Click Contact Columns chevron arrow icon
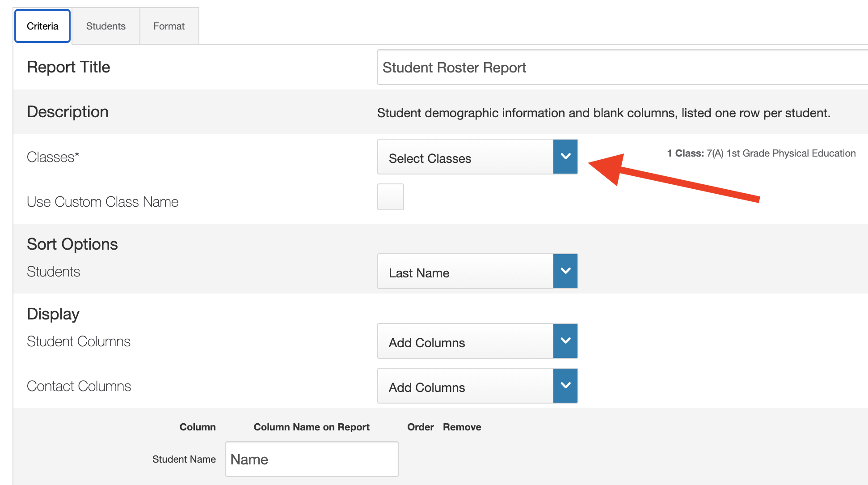Viewport: 868px width, 485px height. coord(565,386)
